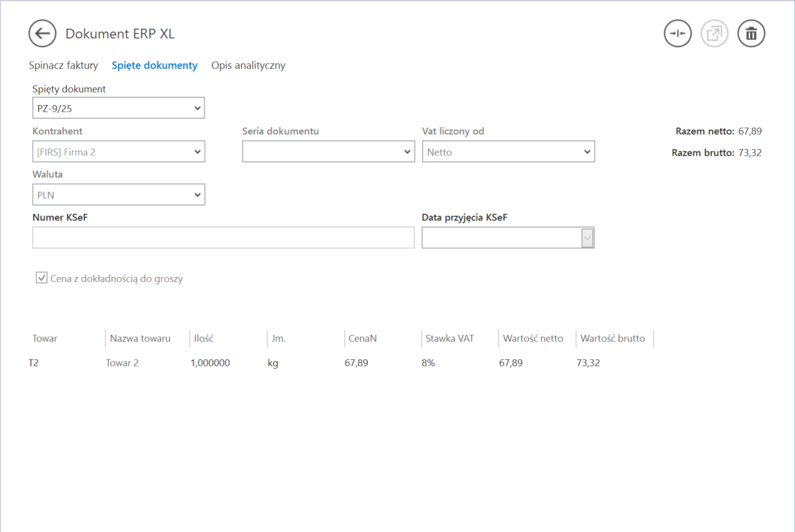Expand the Kontrahent dropdown
This screenshot has height=532, width=795.
click(x=118, y=152)
